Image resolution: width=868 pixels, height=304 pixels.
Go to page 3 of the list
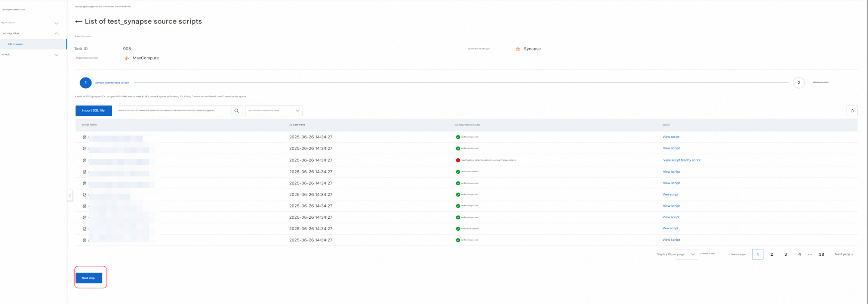coord(785,255)
